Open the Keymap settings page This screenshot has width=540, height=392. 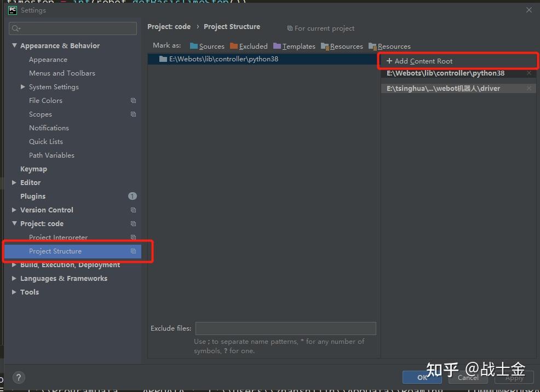pyautogui.click(x=33, y=169)
